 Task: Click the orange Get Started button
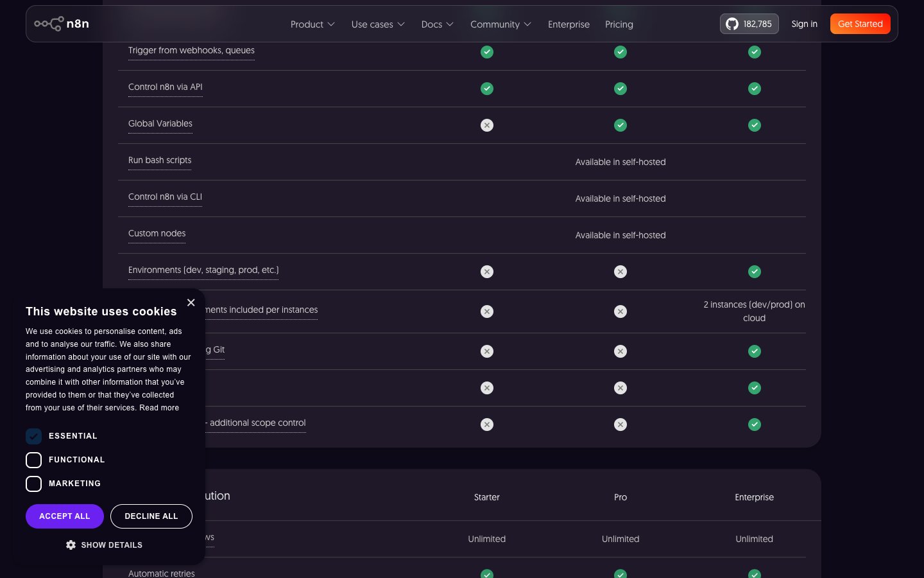click(860, 24)
